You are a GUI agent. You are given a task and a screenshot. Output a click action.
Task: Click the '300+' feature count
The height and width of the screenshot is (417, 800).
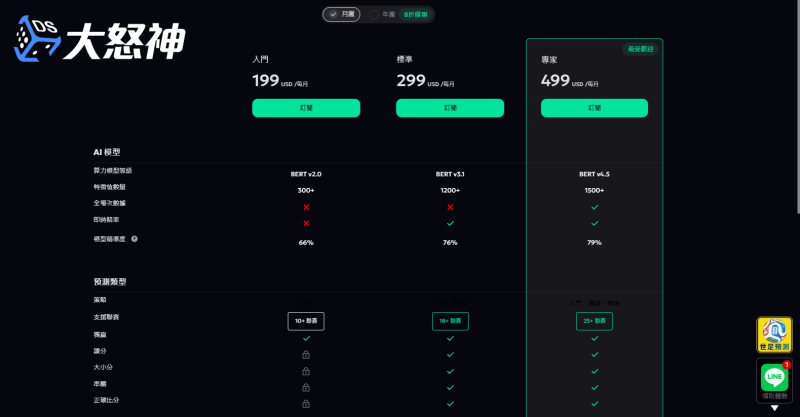click(306, 190)
